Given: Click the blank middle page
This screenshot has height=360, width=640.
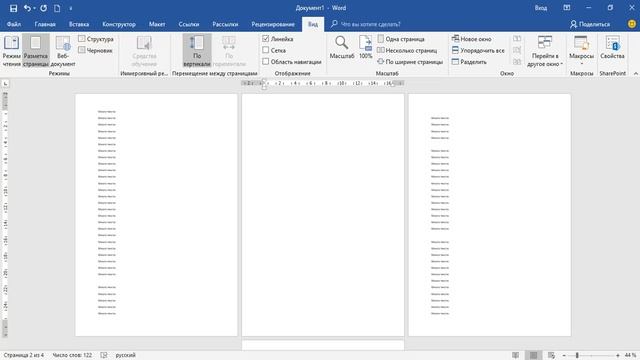Looking at the screenshot, I should [323, 215].
